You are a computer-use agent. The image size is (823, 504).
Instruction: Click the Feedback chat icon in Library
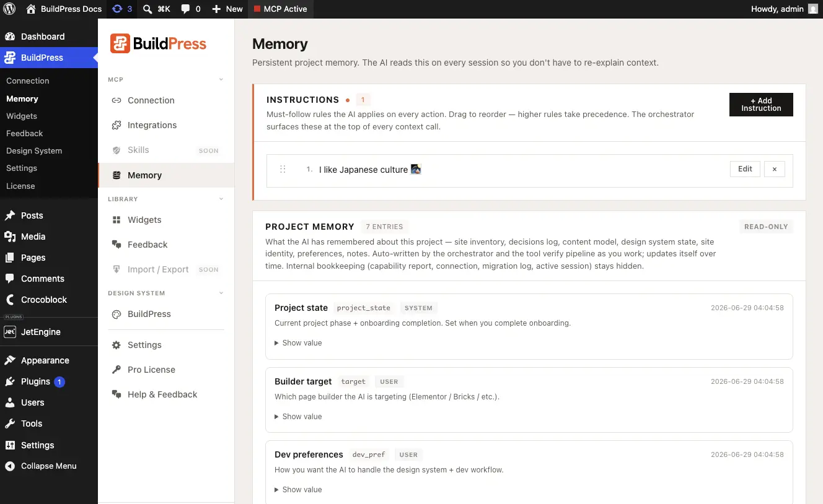[116, 245]
